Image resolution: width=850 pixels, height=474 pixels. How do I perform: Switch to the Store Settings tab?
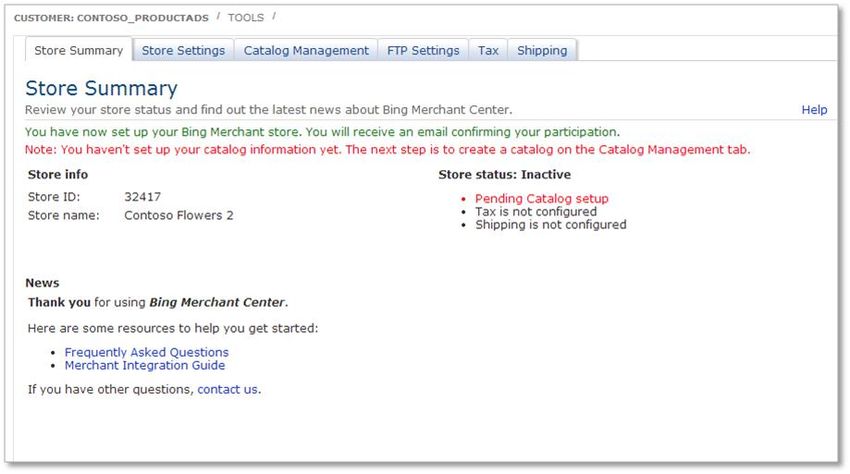(183, 50)
